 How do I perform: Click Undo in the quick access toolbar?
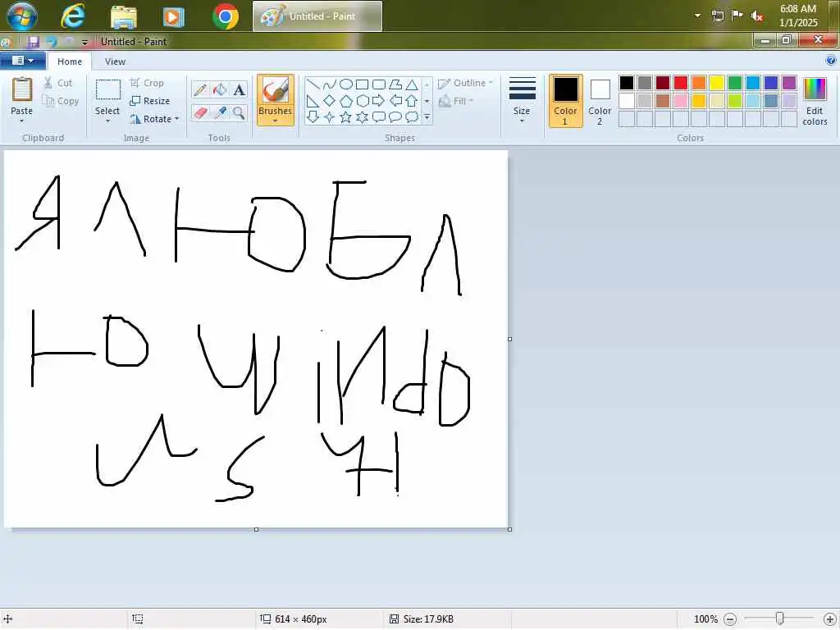click(52, 42)
